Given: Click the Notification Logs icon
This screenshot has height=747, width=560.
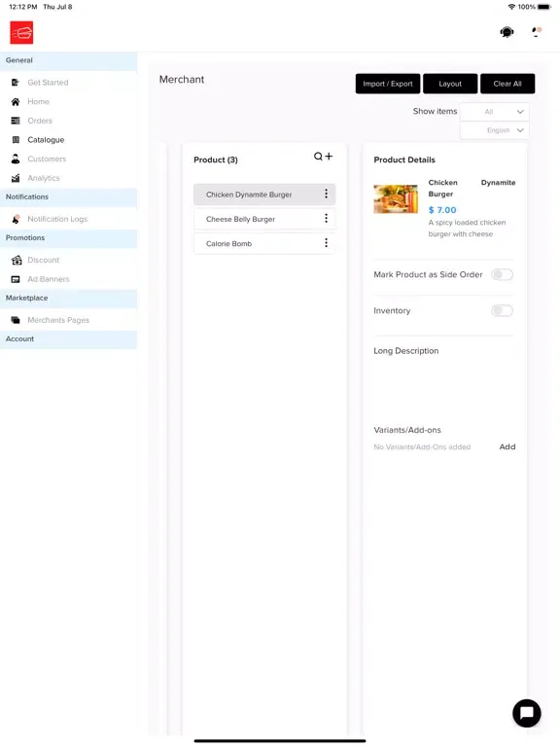Looking at the screenshot, I should click(16, 219).
